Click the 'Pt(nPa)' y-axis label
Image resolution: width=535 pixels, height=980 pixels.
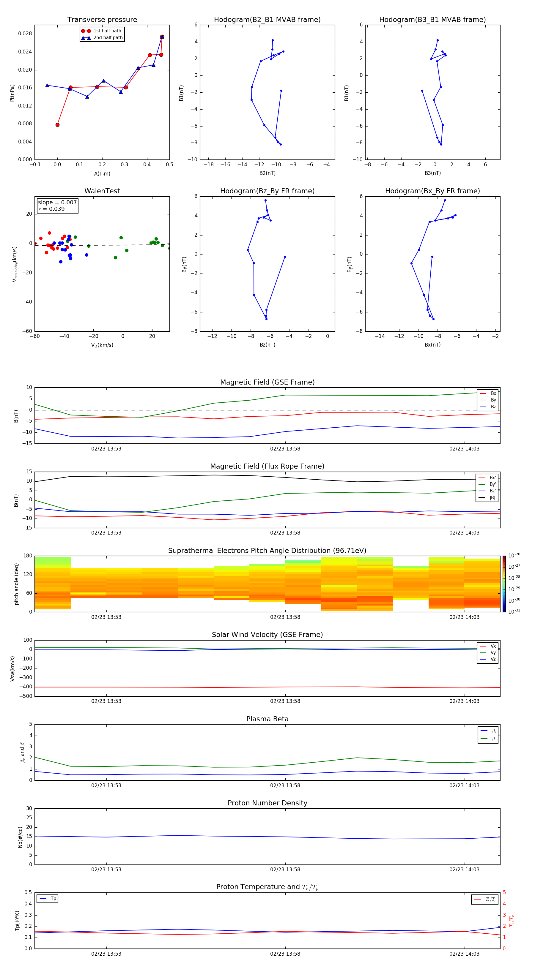[x=12, y=92]
